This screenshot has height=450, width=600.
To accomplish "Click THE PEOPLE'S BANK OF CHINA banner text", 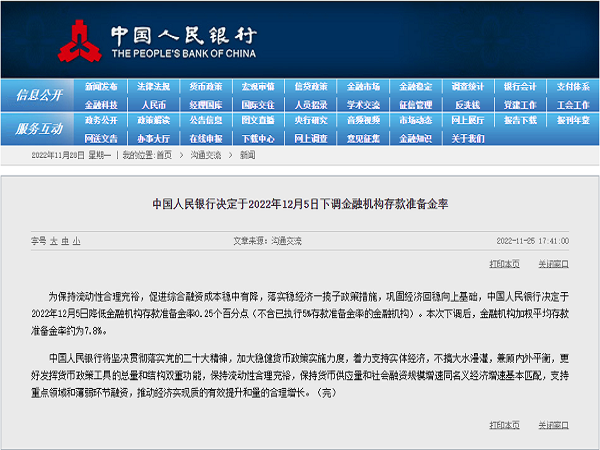I will pos(184,54).
